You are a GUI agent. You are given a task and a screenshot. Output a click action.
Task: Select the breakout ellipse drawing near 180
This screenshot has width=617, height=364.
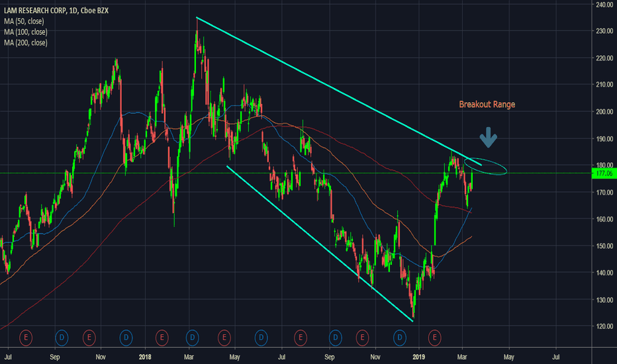(485, 166)
